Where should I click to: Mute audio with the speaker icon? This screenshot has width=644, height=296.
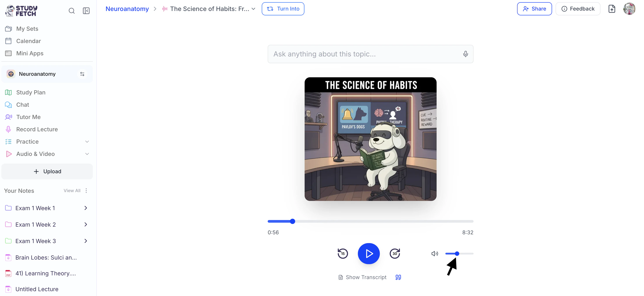pyautogui.click(x=434, y=253)
